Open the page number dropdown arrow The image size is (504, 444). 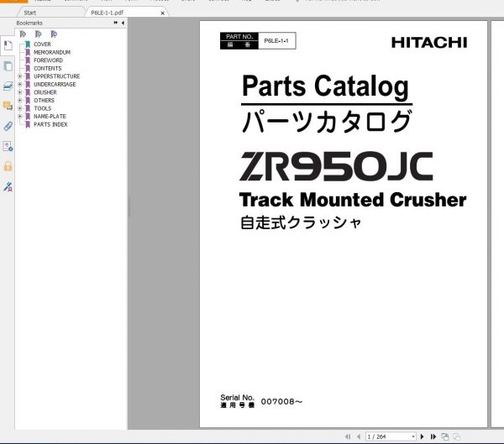[413, 436]
